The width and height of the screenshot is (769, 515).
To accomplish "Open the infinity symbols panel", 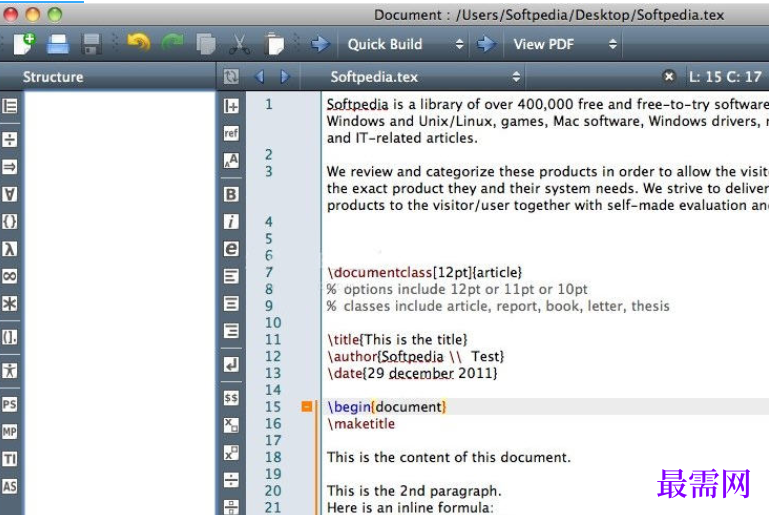I will [10, 276].
